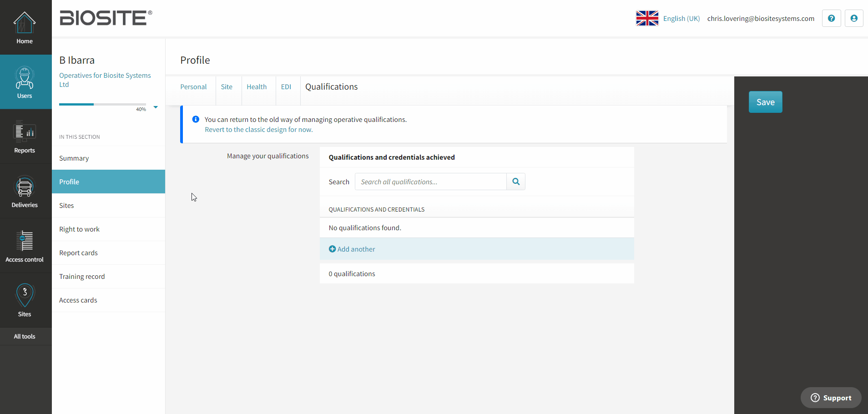Image resolution: width=868 pixels, height=414 pixels.
Task: Switch to the Personal tab
Action: pos(193,87)
